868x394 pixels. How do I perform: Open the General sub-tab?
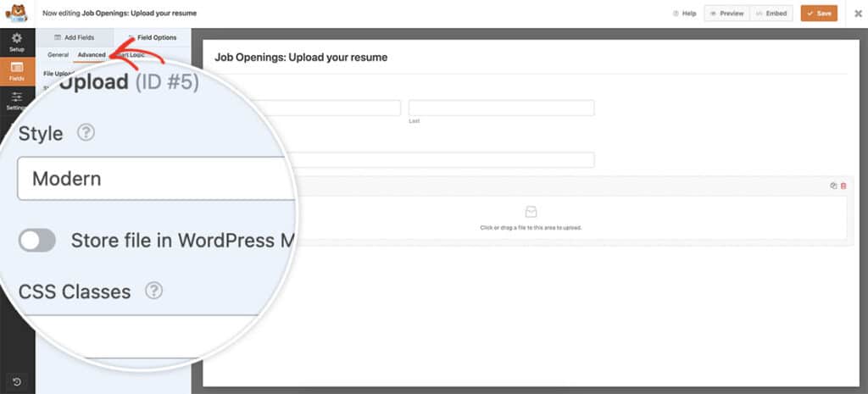58,55
